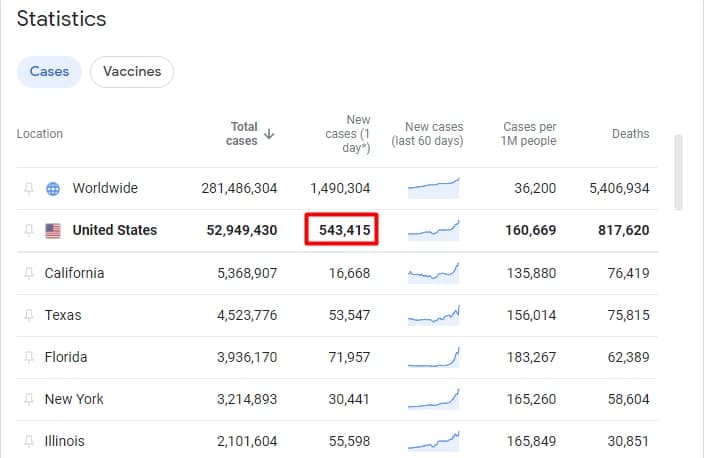
Task: Switch to the Cases tab
Action: [x=49, y=72]
